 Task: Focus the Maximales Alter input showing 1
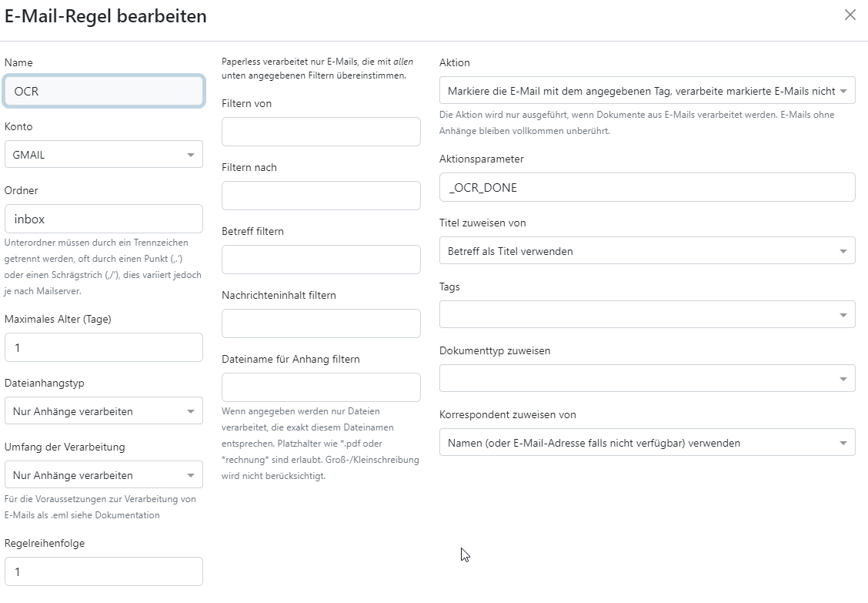[104, 347]
